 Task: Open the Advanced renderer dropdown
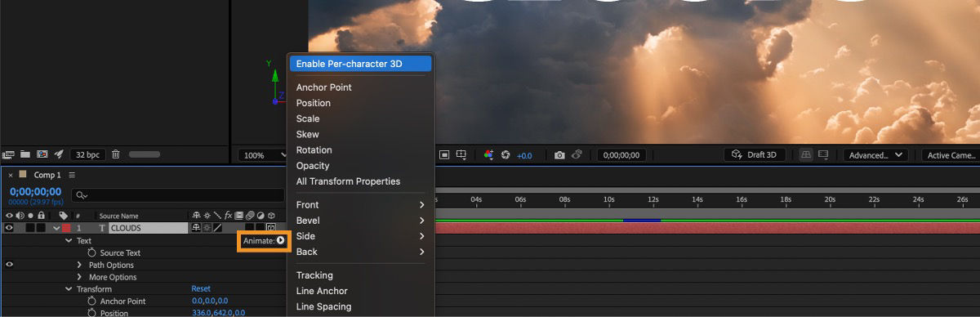click(x=875, y=154)
